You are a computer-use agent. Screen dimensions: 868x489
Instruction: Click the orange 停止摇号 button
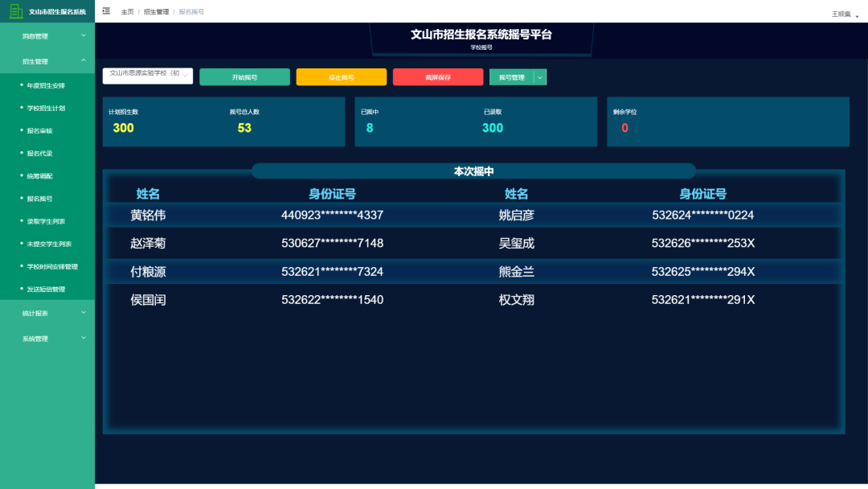point(341,77)
